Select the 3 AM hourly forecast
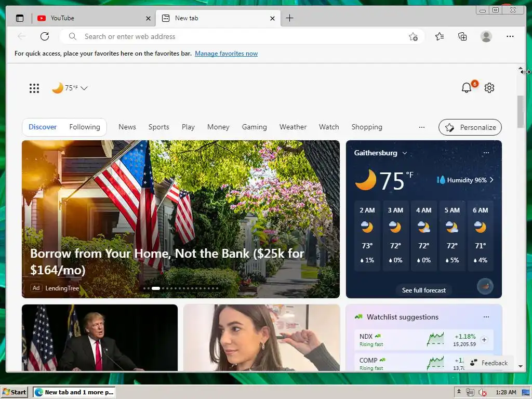Image resolution: width=532 pixels, height=399 pixels. point(395,235)
